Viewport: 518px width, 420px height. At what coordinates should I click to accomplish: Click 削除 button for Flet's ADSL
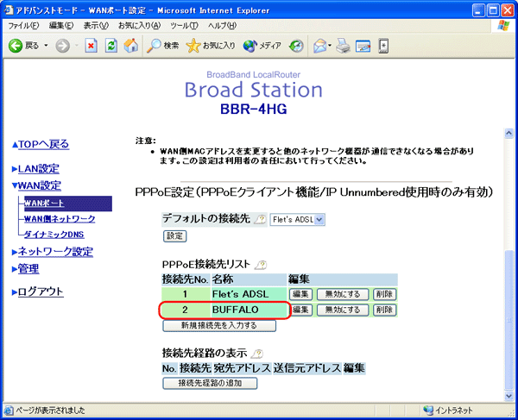pyautogui.click(x=384, y=294)
